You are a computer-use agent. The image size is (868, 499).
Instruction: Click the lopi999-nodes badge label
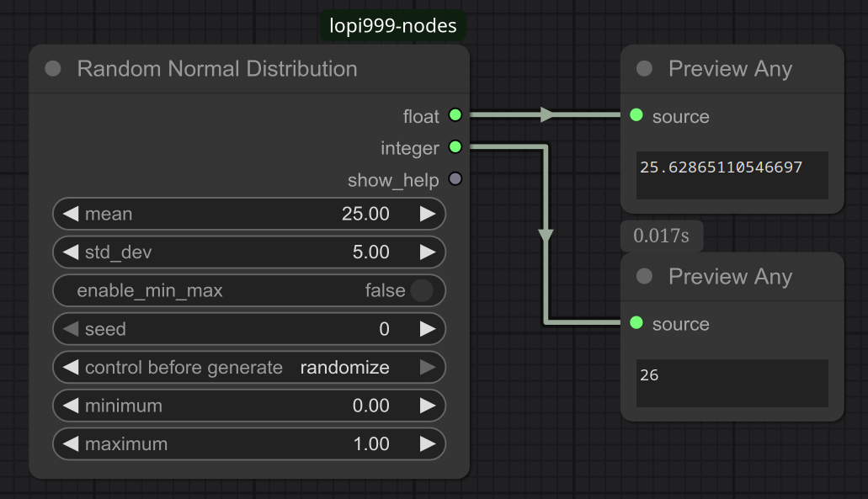[393, 25]
